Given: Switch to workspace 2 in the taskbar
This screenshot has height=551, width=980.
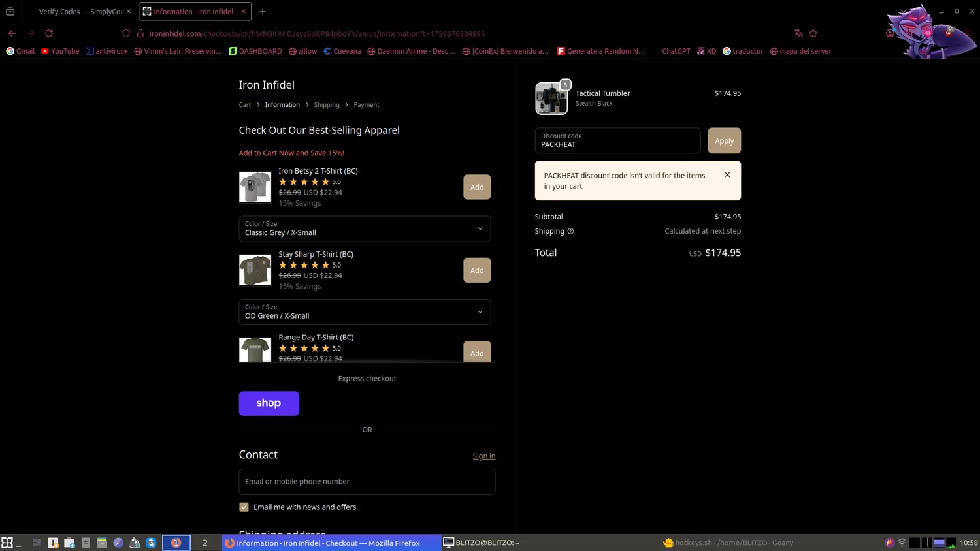Looking at the screenshot, I should (x=205, y=543).
